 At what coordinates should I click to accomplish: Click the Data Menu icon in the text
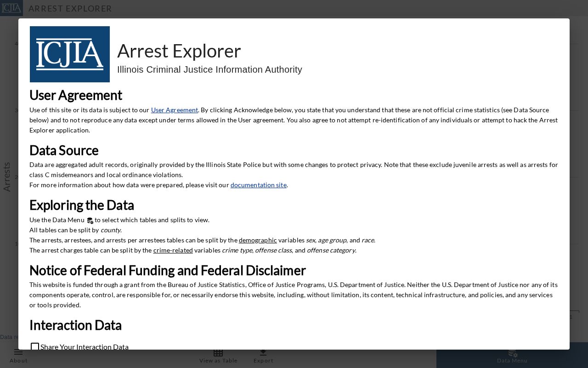point(90,220)
